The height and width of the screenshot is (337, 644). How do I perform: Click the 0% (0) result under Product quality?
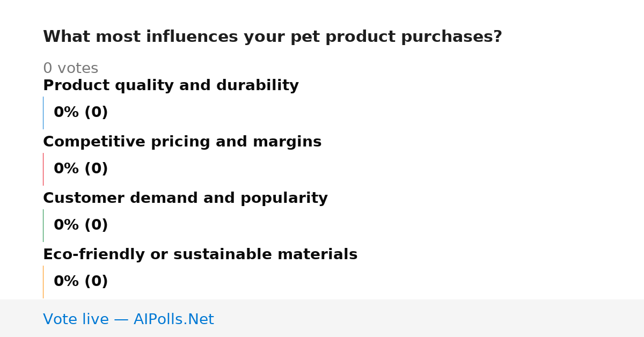point(81,113)
